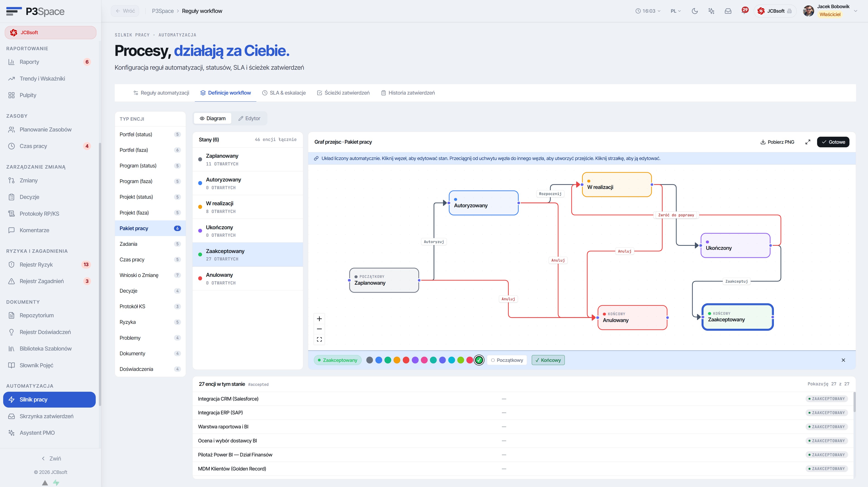
Task: Open Rejestr Ryzyk shield item
Action: (x=50, y=265)
